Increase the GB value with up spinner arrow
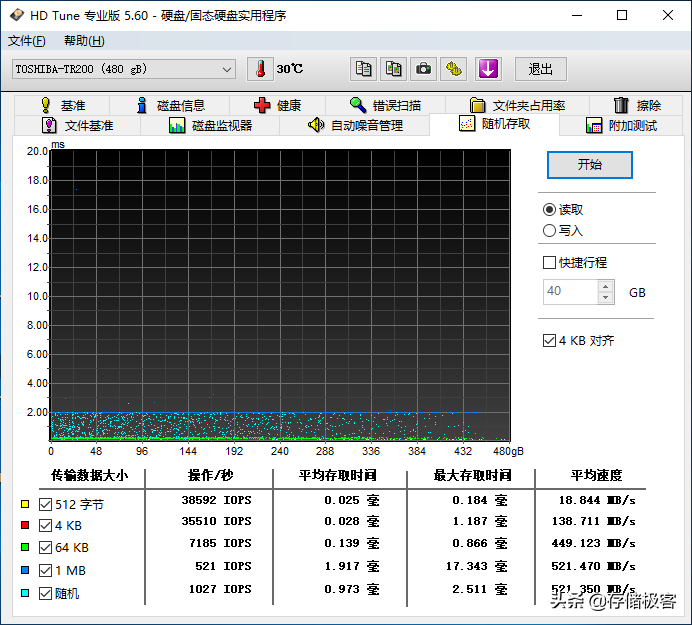692x625 pixels. tap(606, 286)
